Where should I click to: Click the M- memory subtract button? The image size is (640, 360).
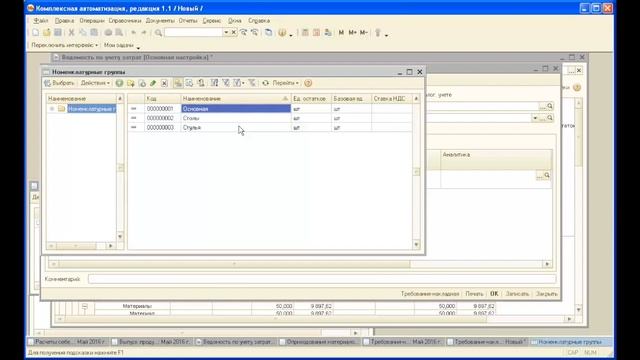(x=364, y=32)
